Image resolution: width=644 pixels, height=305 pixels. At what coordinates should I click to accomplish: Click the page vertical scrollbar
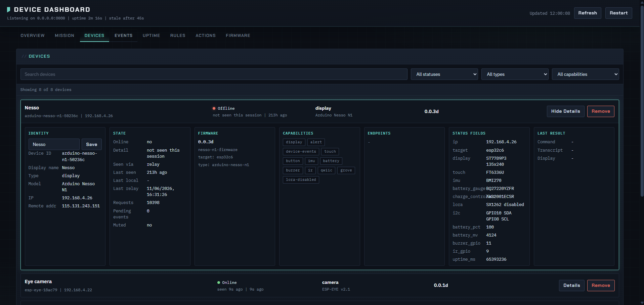(642, 101)
